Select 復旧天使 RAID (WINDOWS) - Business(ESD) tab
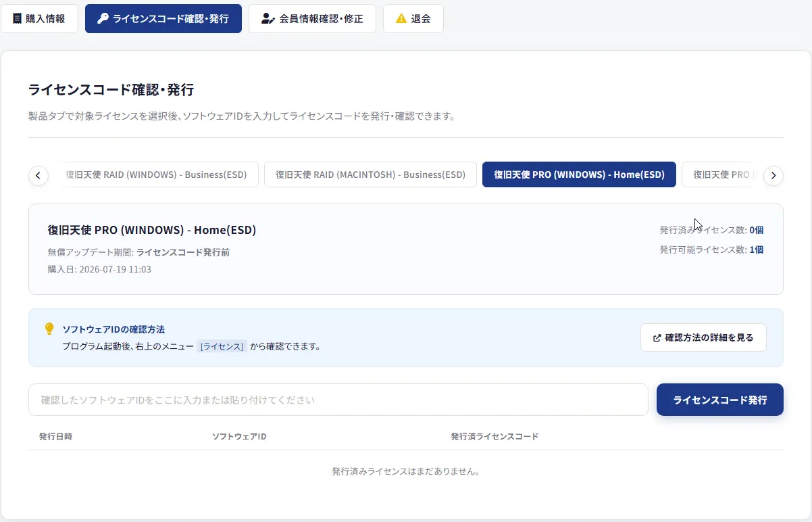Screen dimensions: 812x522 pyautogui.click(x=157, y=174)
